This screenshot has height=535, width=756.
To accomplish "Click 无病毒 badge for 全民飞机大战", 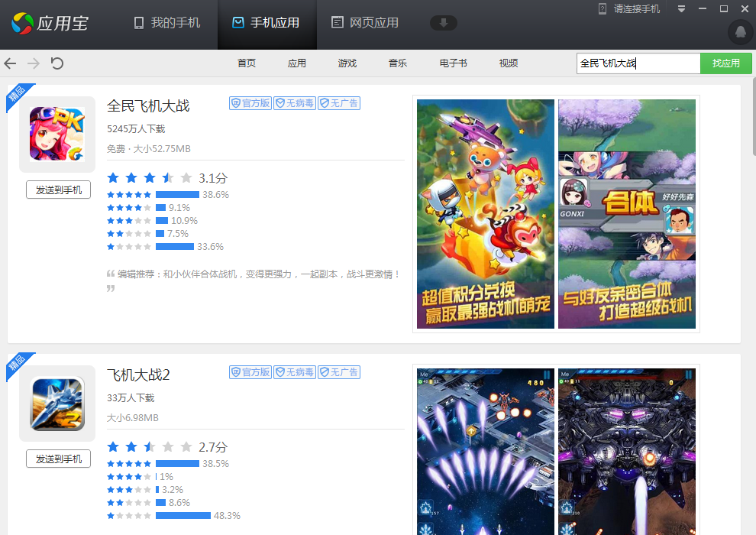I will [x=295, y=103].
